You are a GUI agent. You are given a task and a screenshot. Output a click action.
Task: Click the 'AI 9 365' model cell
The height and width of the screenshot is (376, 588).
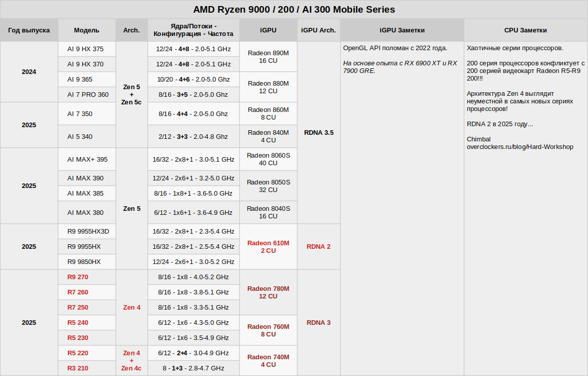point(87,80)
